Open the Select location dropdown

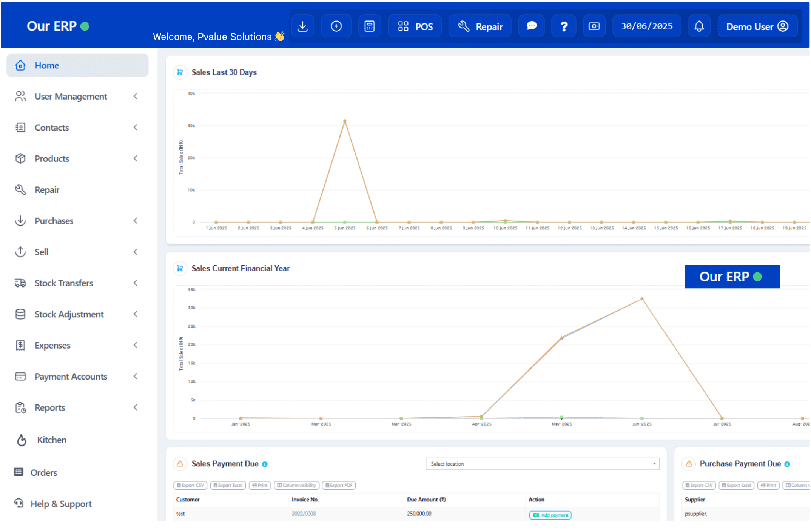tap(542, 464)
